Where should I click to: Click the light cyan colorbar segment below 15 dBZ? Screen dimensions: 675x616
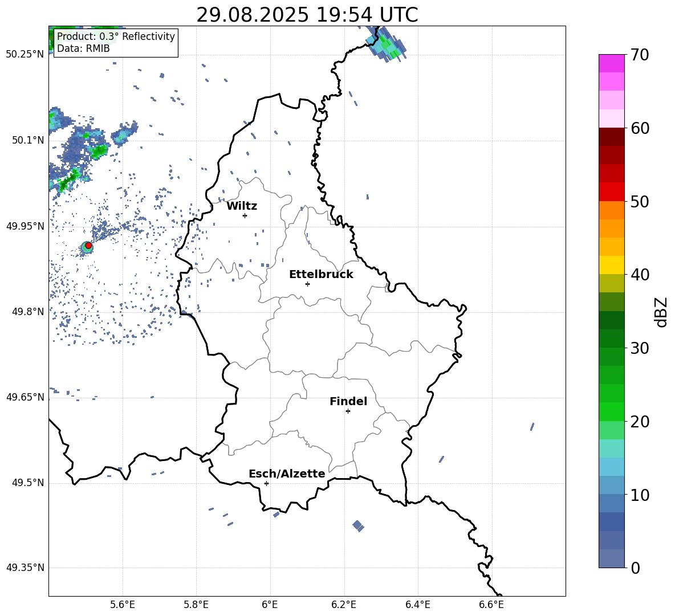coord(611,467)
